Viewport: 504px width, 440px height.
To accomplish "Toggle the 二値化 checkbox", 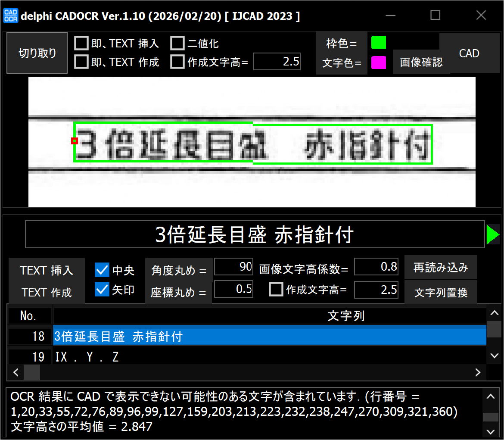I will (177, 43).
